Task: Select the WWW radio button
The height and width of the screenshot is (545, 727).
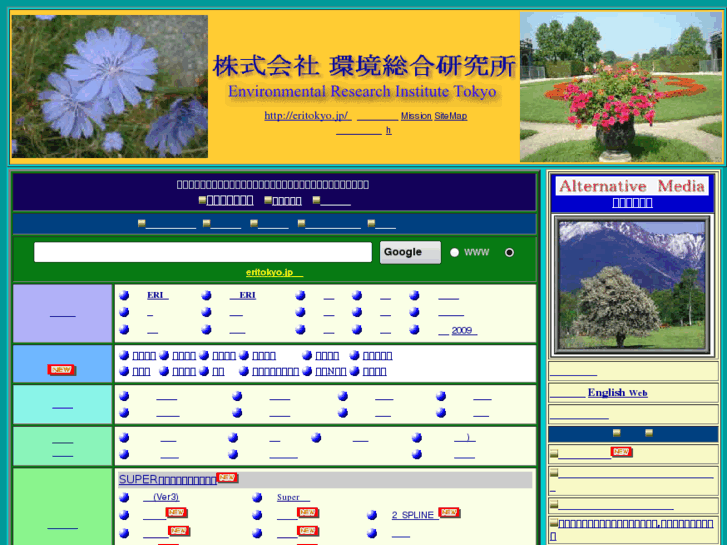Action: 454,252
